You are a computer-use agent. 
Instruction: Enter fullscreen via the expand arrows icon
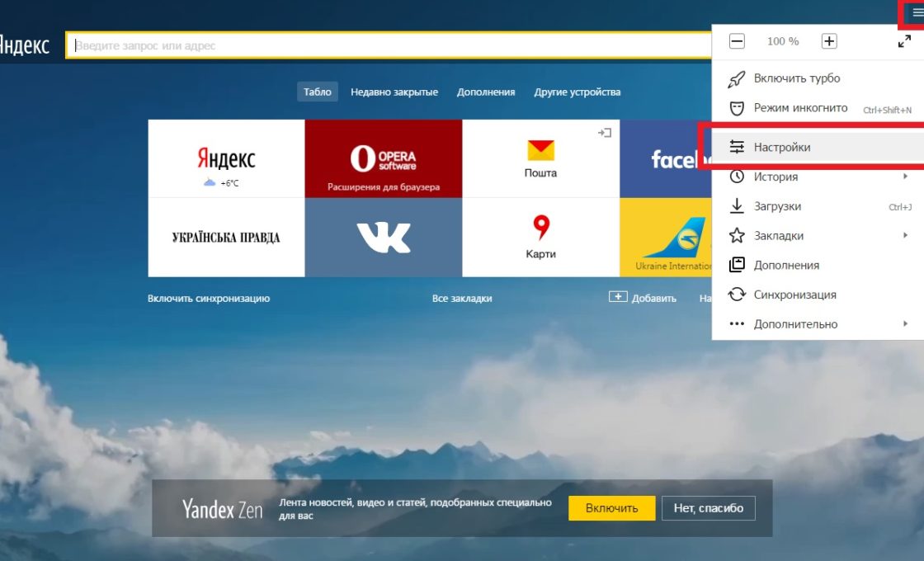pos(904,41)
